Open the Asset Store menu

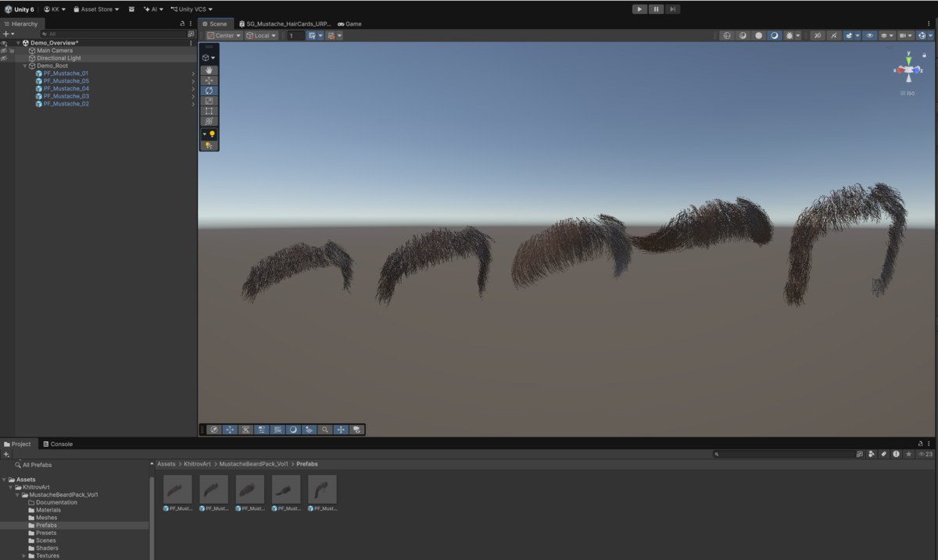click(x=96, y=9)
